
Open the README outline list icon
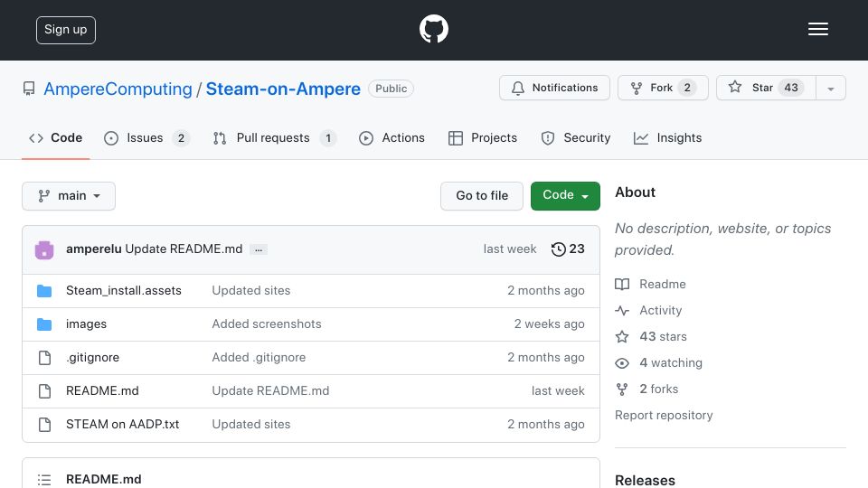click(x=44, y=480)
